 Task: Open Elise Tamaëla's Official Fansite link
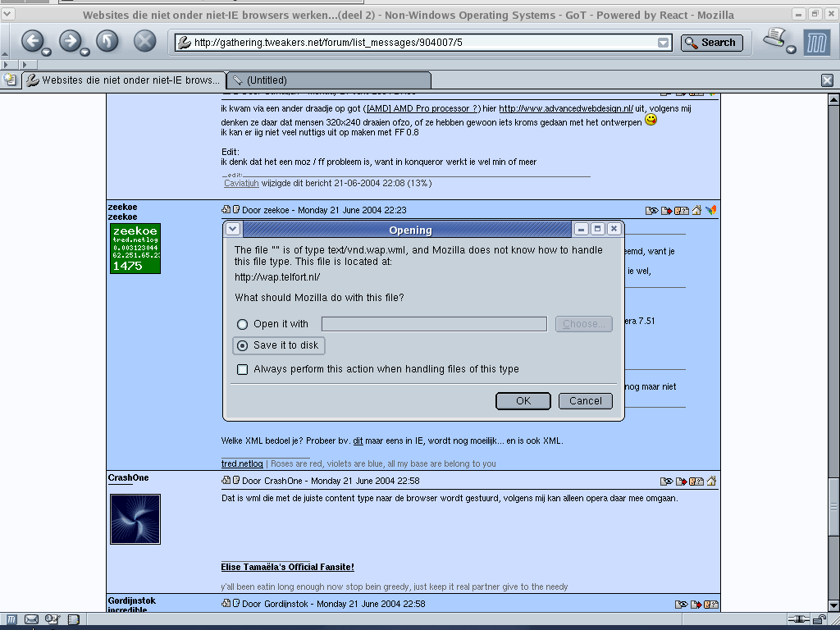coord(288,568)
